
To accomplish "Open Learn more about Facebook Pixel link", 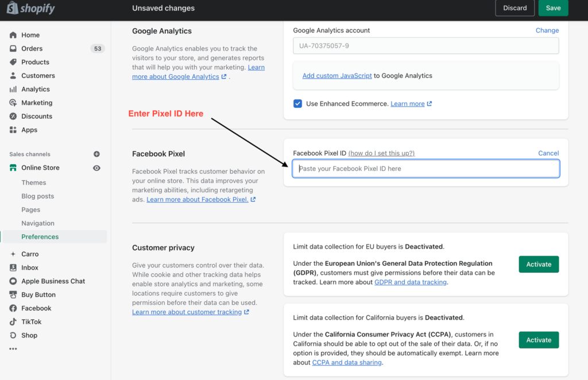I will [x=198, y=199].
